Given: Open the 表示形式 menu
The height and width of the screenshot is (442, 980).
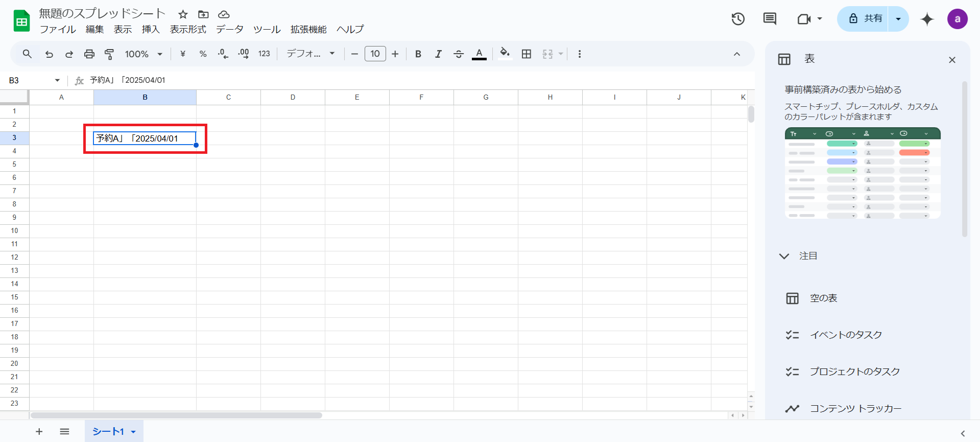Looking at the screenshot, I should pyautogui.click(x=188, y=30).
